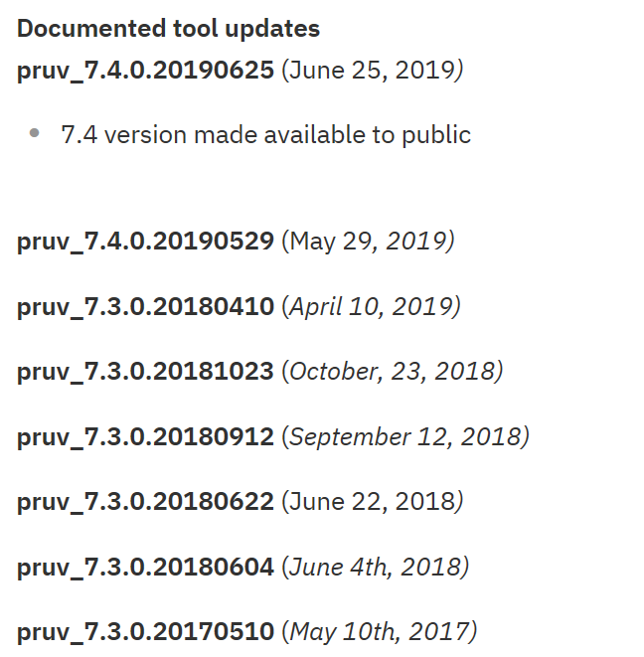Click the 'Documented tool updates' heading
This screenshot has height=657, width=644.
(168, 29)
